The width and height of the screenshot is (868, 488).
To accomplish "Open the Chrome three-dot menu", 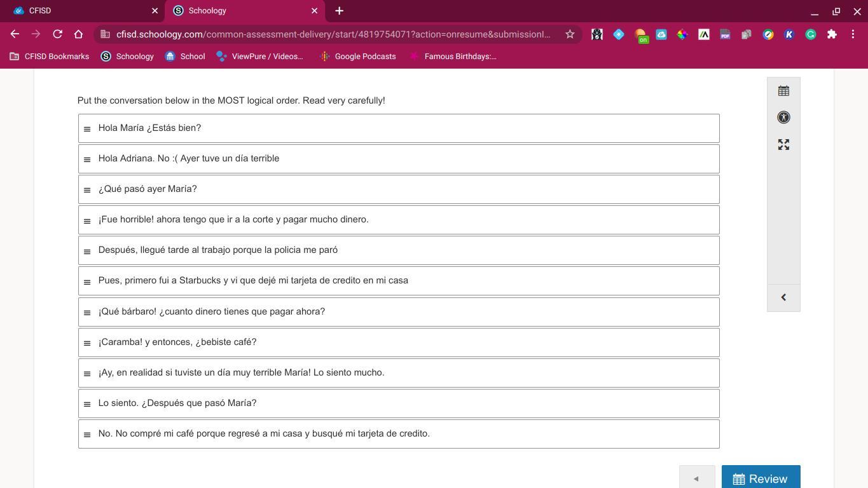I will (x=853, y=34).
